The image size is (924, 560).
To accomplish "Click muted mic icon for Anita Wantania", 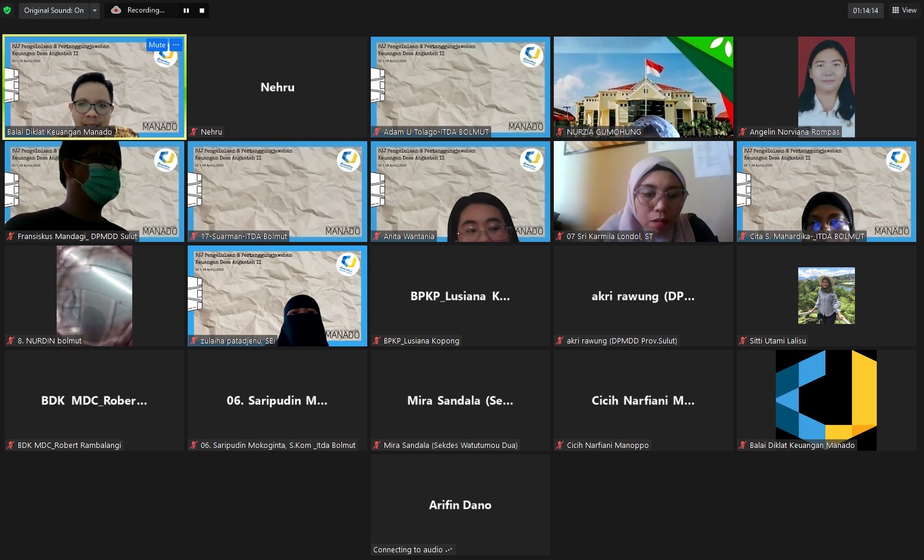I will [377, 237].
